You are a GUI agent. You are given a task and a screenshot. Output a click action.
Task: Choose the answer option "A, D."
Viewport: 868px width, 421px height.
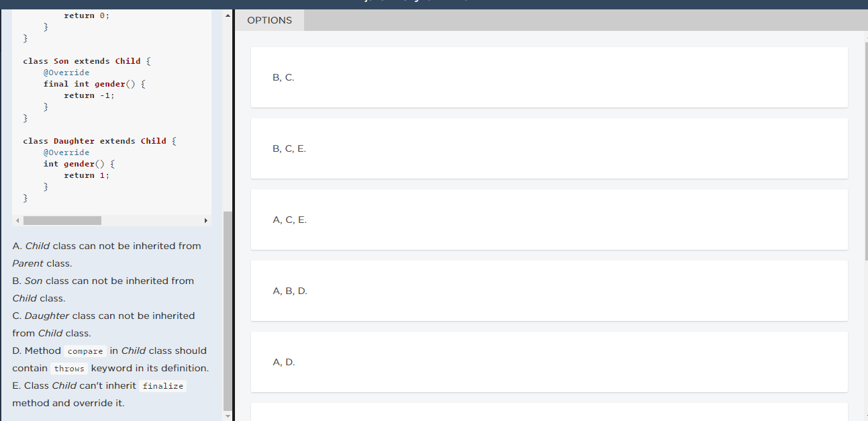[548, 362]
